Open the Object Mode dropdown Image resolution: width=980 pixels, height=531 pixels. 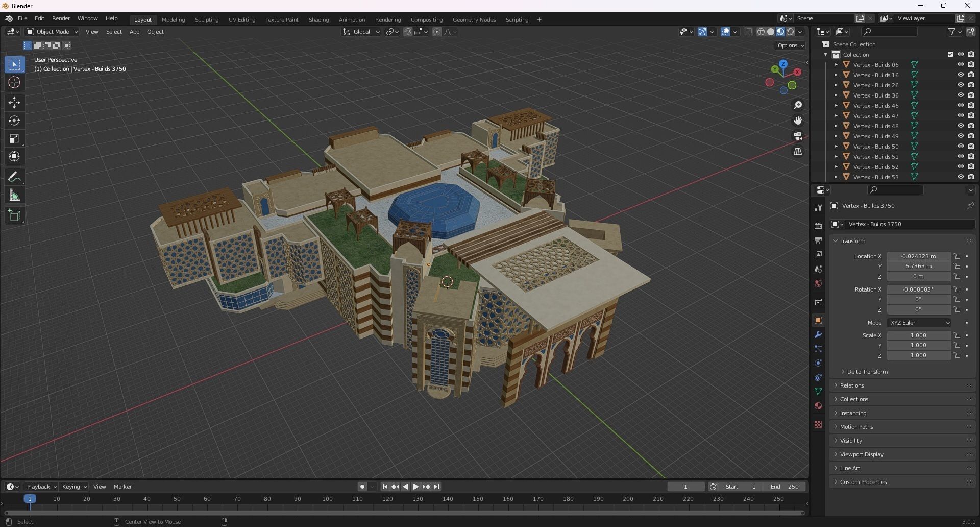pyautogui.click(x=52, y=32)
